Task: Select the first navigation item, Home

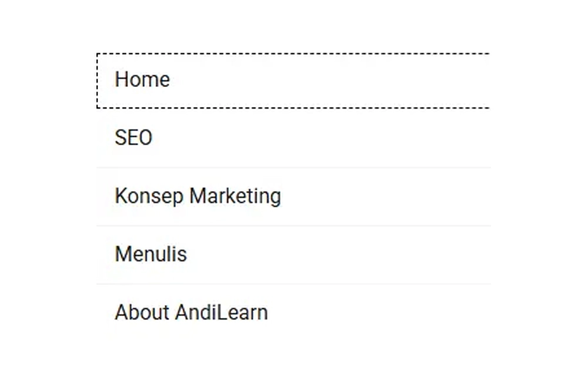Action: click(142, 79)
